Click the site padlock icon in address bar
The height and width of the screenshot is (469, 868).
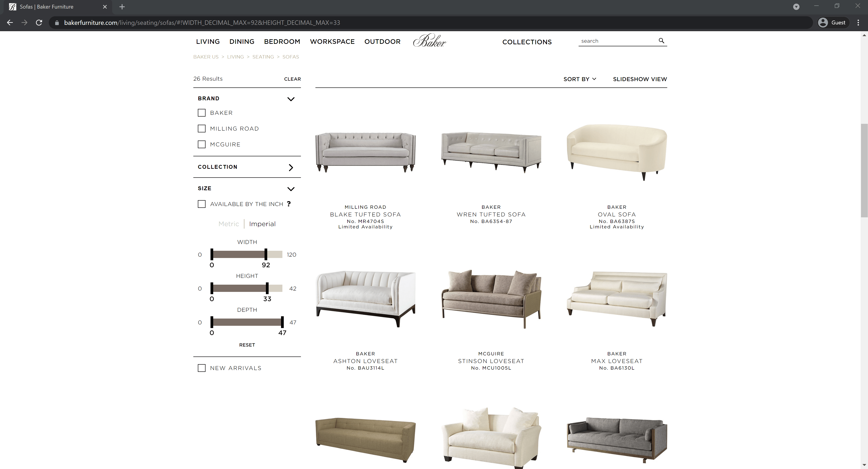click(x=57, y=23)
